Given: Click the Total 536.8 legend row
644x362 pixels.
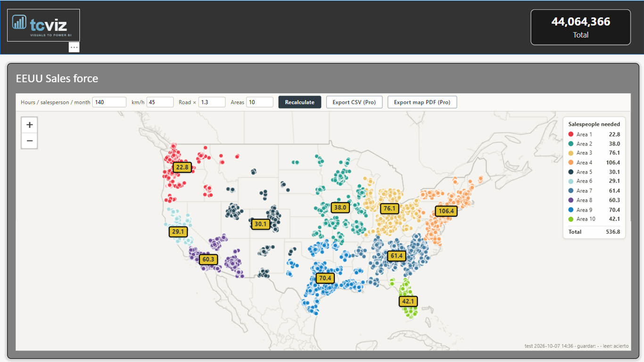Looking at the screenshot, I should click(594, 232).
